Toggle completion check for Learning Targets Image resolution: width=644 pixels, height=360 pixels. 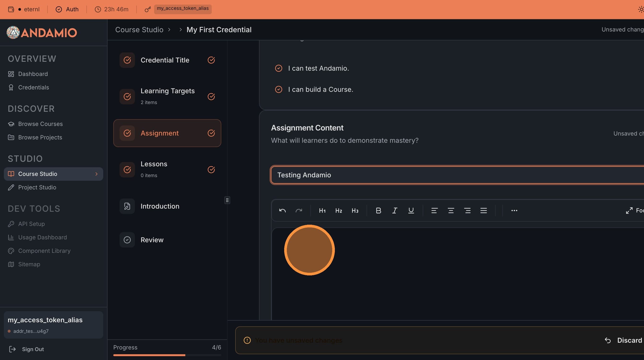211,97
